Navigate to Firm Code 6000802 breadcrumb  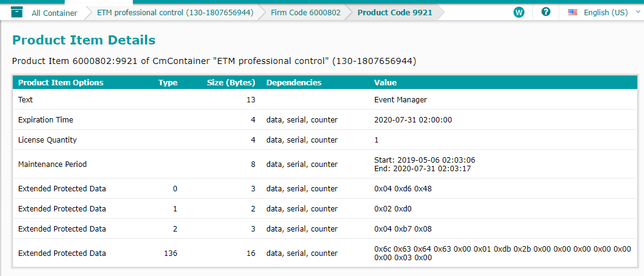[306, 12]
